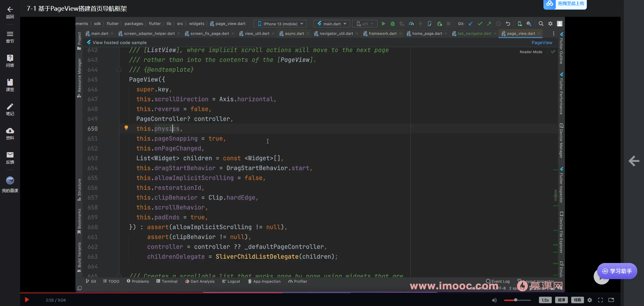644x306 pixels.
Task: Collapse code fold marker at line 644
Action: pos(119,70)
